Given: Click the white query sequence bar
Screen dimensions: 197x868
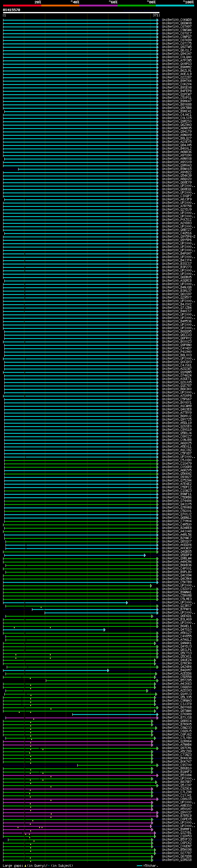Looking at the screenshot, I should coord(81,13).
